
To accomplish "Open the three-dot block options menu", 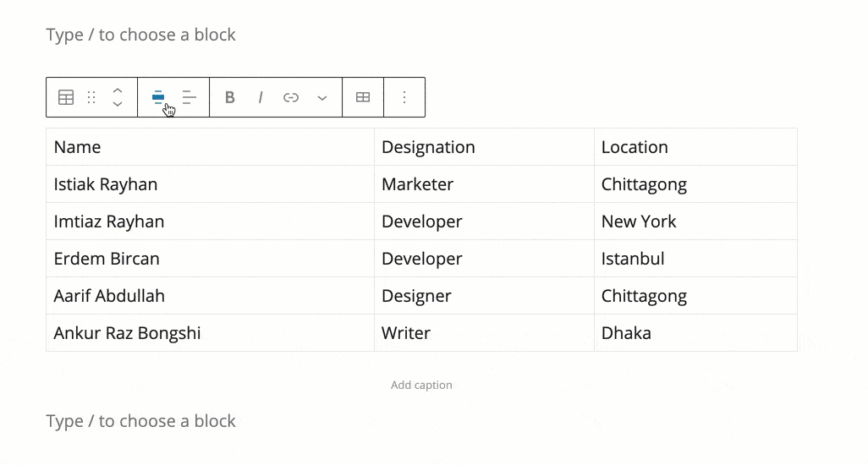I will click(x=404, y=97).
